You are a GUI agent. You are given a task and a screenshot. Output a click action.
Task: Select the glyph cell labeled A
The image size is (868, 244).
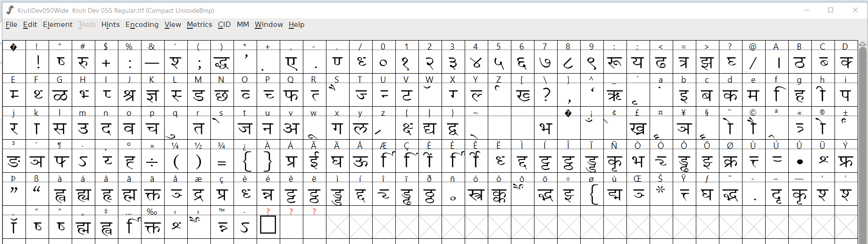click(x=776, y=62)
